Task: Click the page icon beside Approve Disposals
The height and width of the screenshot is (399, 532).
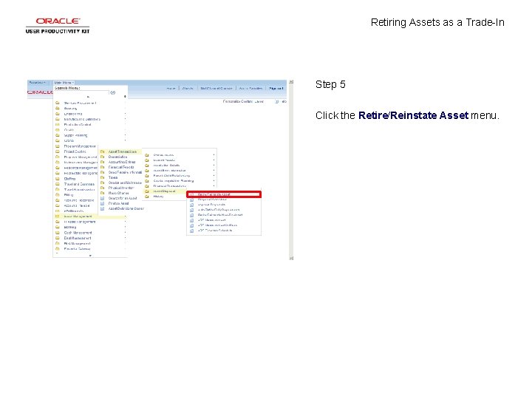Action: point(191,205)
